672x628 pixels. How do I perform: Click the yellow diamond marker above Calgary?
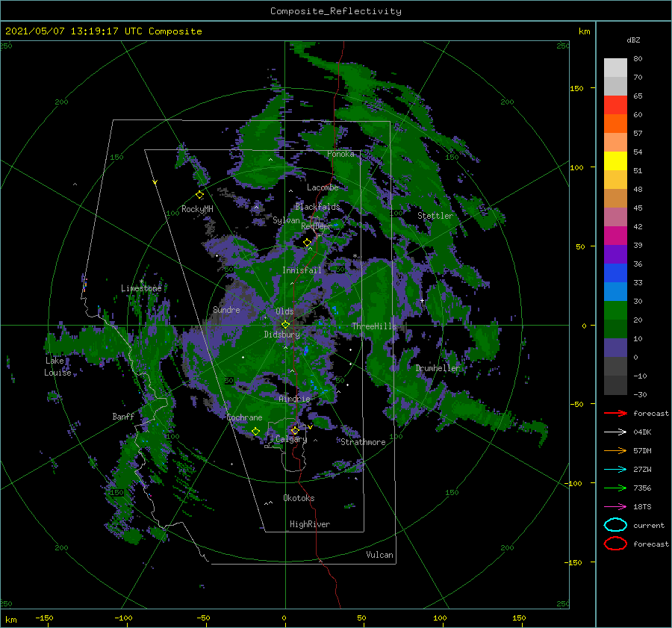point(295,430)
